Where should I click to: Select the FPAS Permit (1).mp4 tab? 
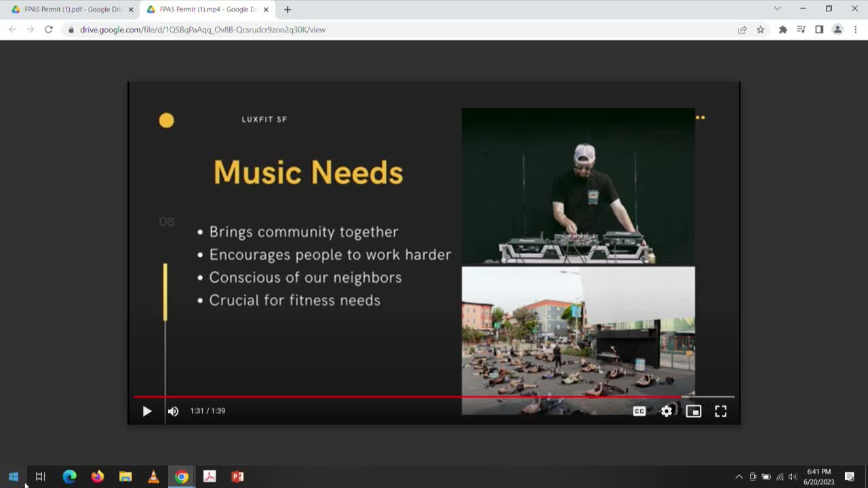tap(203, 9)
